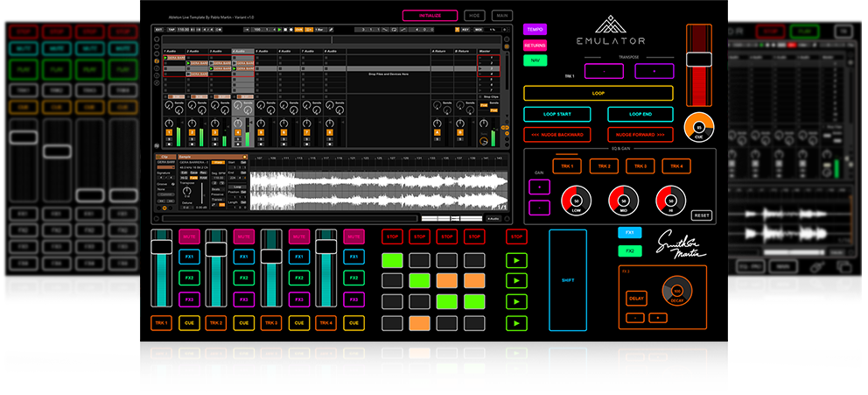Click Return A activator button in Ableton mixer

437,132
